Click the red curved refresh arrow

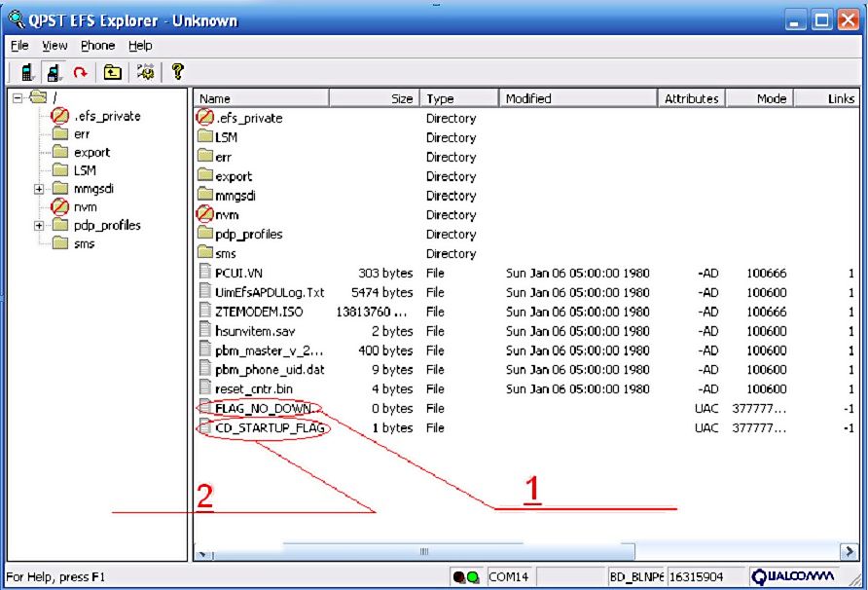[81, 72]
